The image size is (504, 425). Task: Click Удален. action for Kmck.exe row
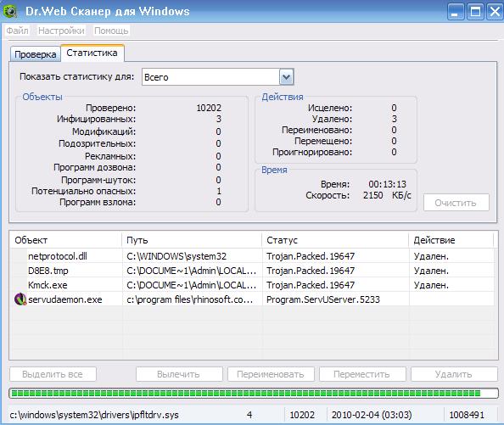431,285
